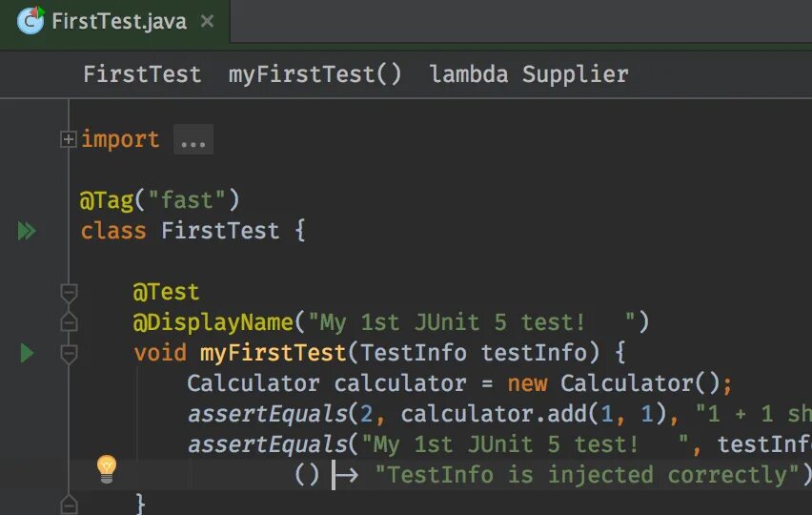This screenshot has height=515, width=812.
Task: Collapse the myFirstTest method body fold marker
Action: click(x=69, y=354)
